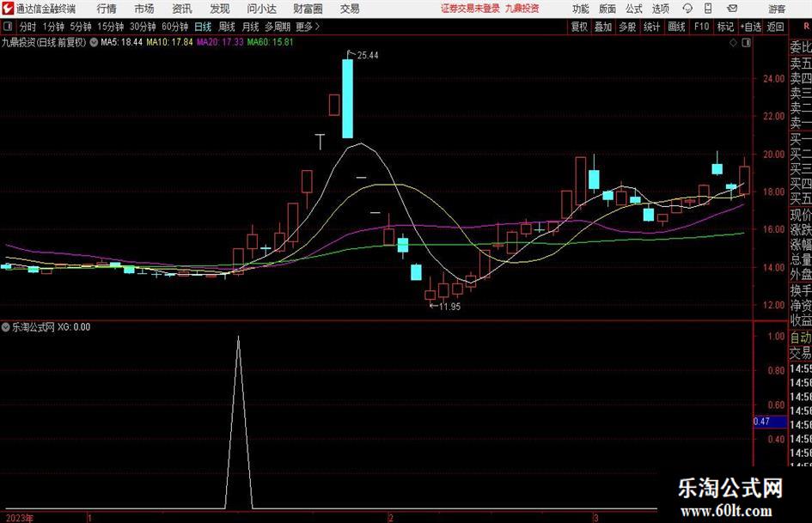The height and width of the screenshot is (523, 812).
Task: Switch to 60分钟 period
Action: [x=175, y=27]
